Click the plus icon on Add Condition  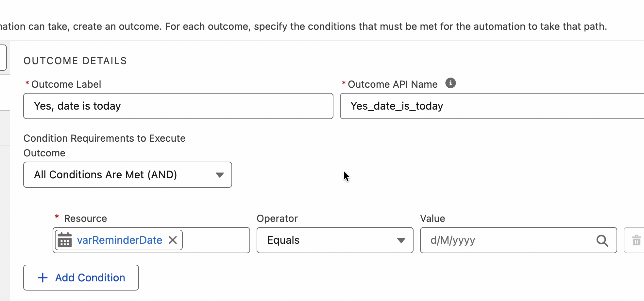point(43,278)
